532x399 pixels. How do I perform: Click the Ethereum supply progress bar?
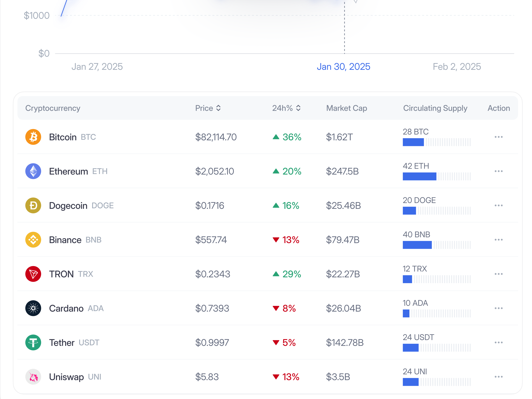tap(437, 176)
